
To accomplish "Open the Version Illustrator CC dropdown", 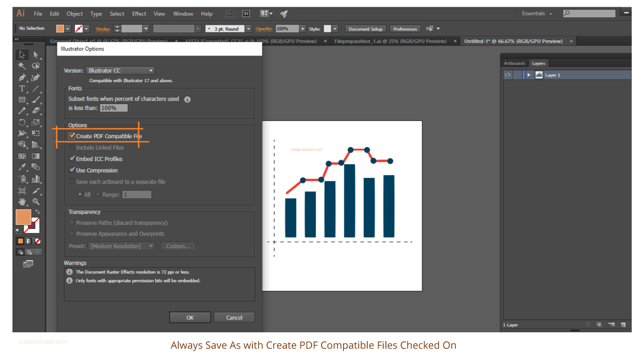I will pyautogui.click(x=120, y=71).
